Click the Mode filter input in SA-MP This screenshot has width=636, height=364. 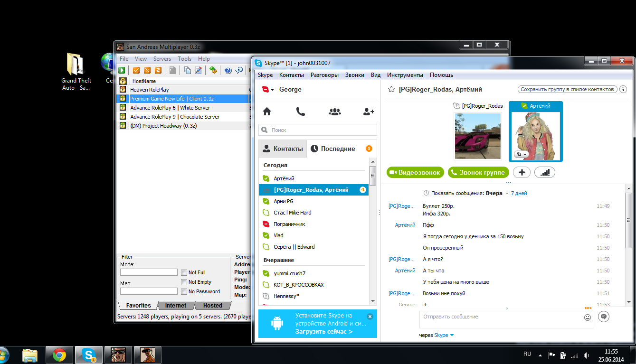click(149, 272)
